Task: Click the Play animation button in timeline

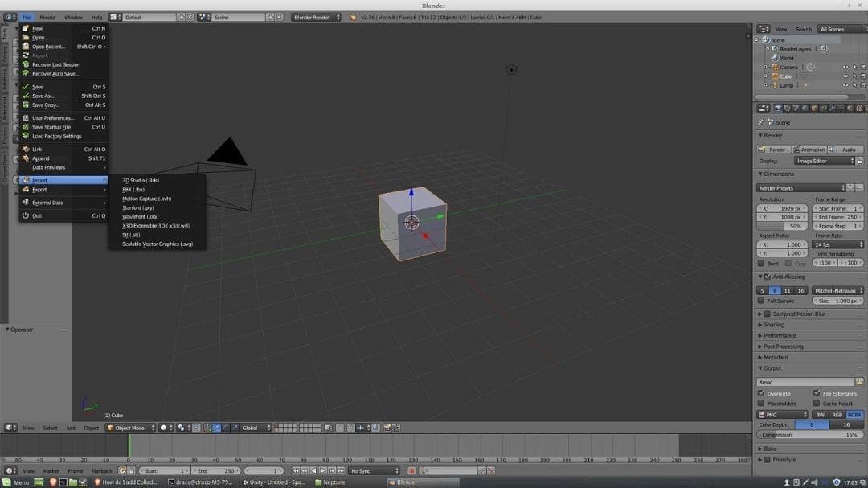Action: (323, 471)
